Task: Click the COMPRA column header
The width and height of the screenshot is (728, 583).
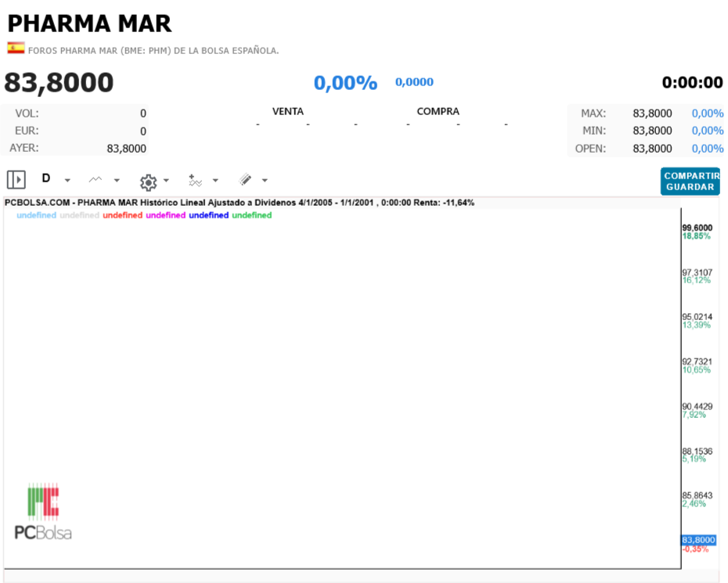Action: coord(438,111)
